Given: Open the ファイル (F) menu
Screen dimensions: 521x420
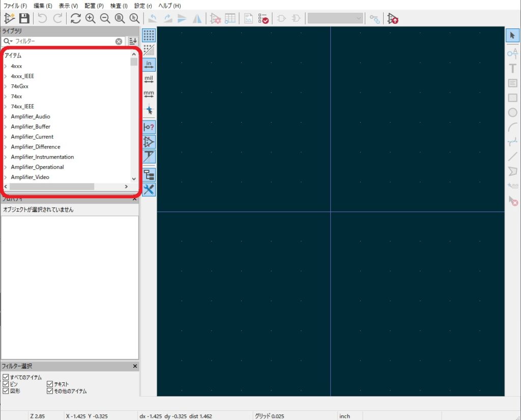Looking at the screenshot, I should (x=15, y=6).
